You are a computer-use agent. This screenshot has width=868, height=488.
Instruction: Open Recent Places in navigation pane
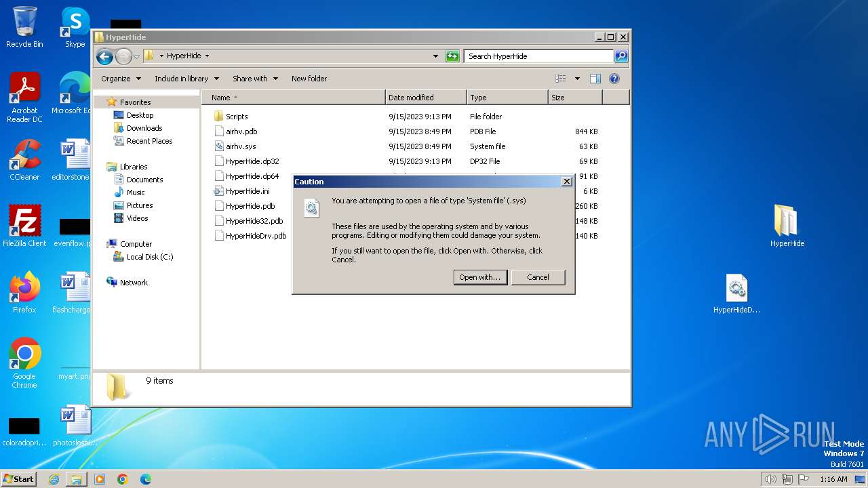pyautogui.click(x=149, y=141)
